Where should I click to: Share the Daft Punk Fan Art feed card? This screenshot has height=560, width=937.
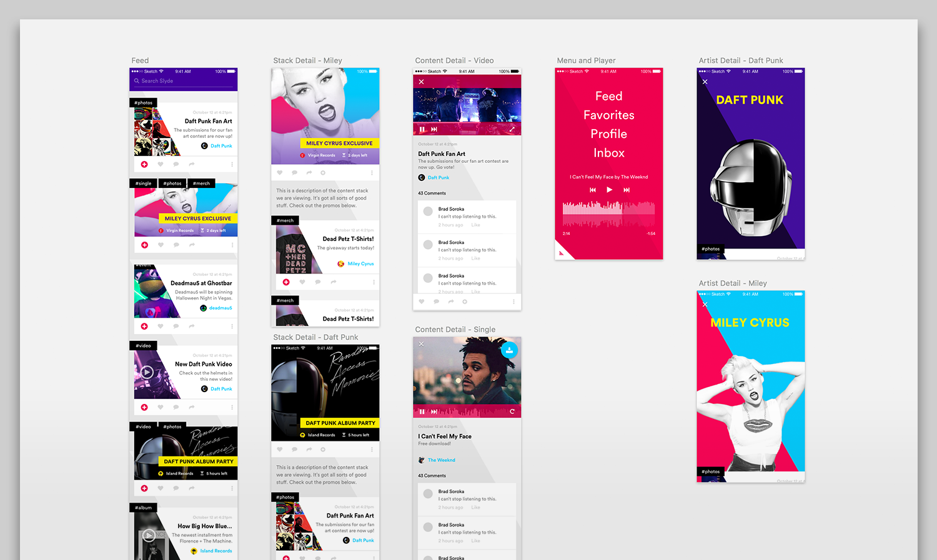(192, 164)
